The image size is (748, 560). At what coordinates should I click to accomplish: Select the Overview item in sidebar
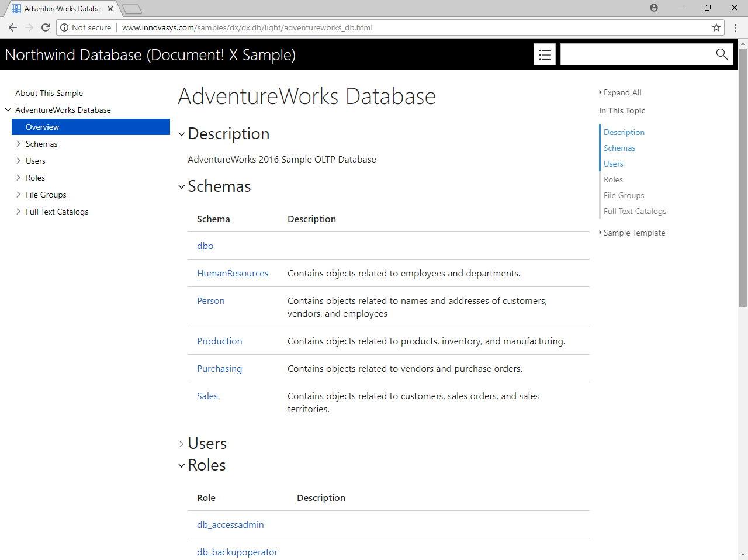(91, 127)
